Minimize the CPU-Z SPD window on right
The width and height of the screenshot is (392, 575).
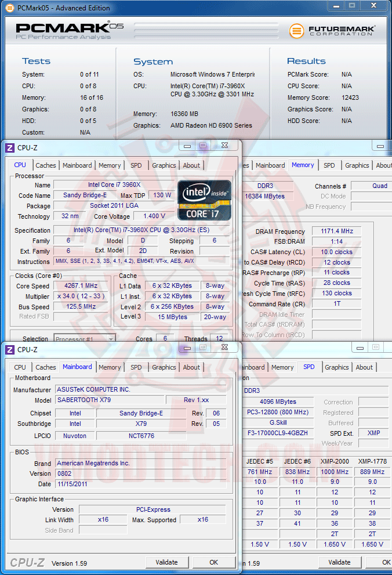pyautogui.click(x=360, y=348)
